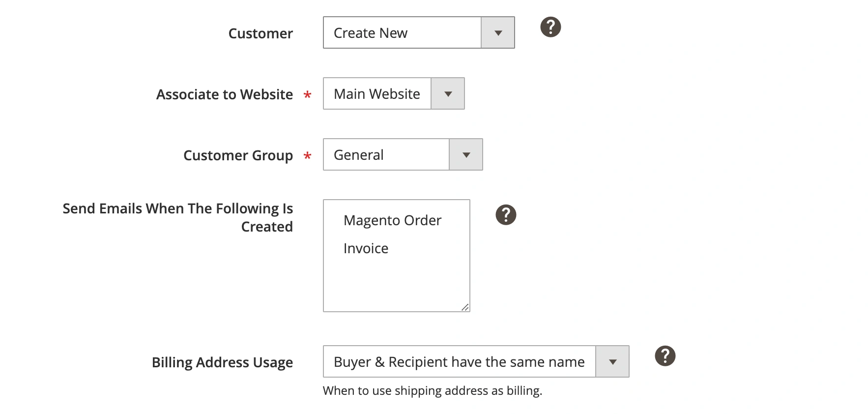Click the 'General' customer group value
This screenshot has height=414, width=868.
click(x=358, y=155)
